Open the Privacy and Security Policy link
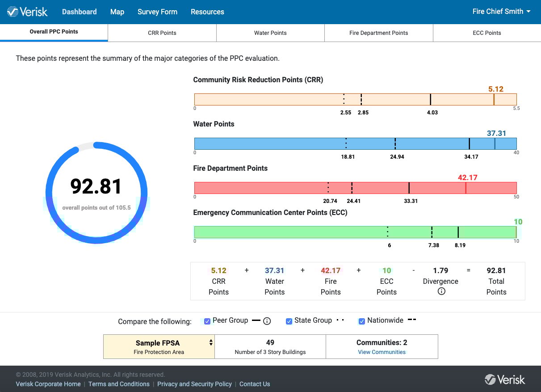 194,384
